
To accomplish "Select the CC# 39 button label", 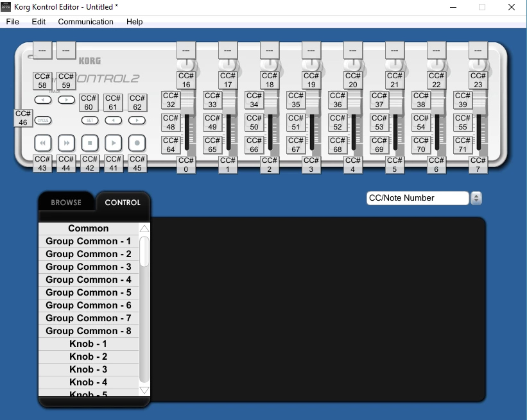I will (463, 100).
